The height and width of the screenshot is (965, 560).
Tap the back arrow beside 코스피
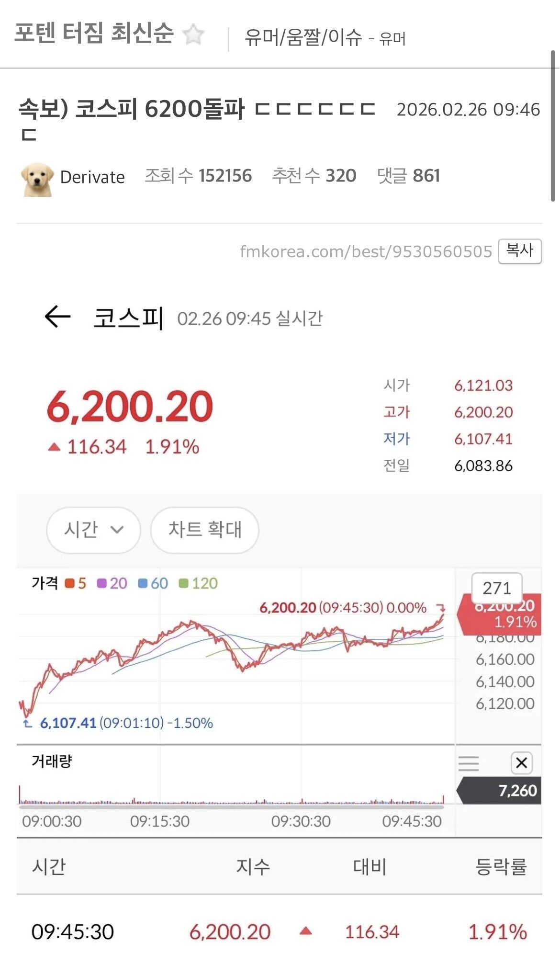[57, 317]
